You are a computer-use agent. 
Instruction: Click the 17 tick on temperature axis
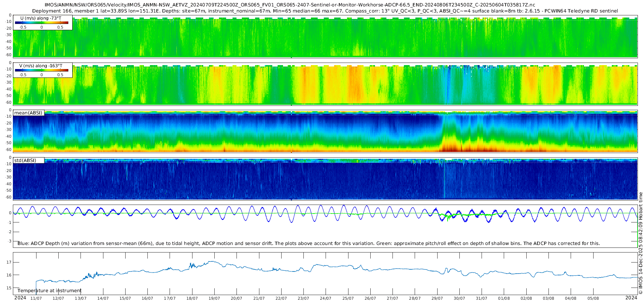point(9,262)
